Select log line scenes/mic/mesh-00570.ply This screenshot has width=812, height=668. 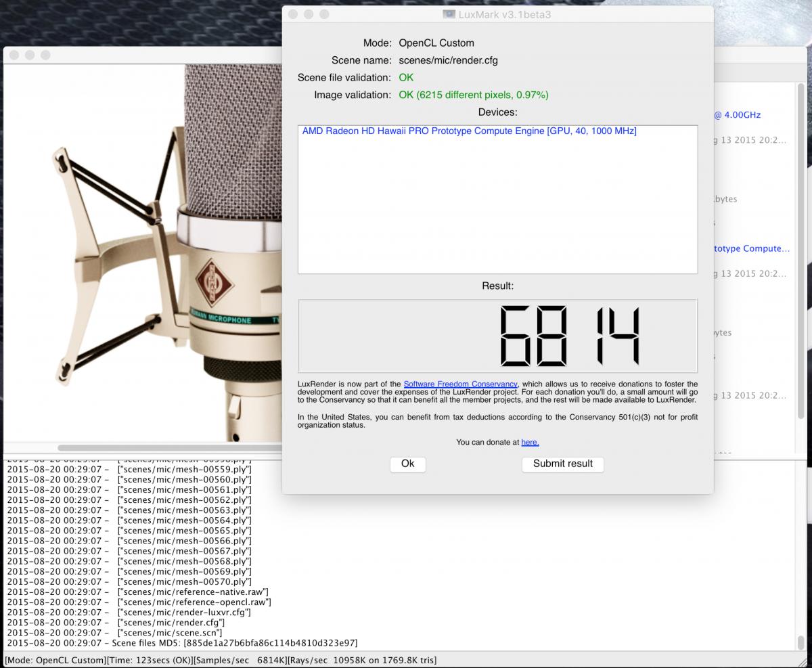[x=129, y=581]
